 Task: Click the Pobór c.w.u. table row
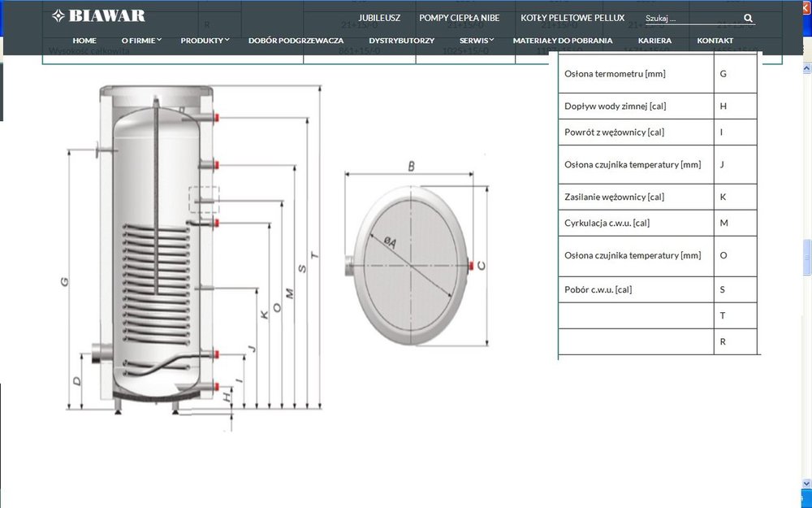(635, 289)
